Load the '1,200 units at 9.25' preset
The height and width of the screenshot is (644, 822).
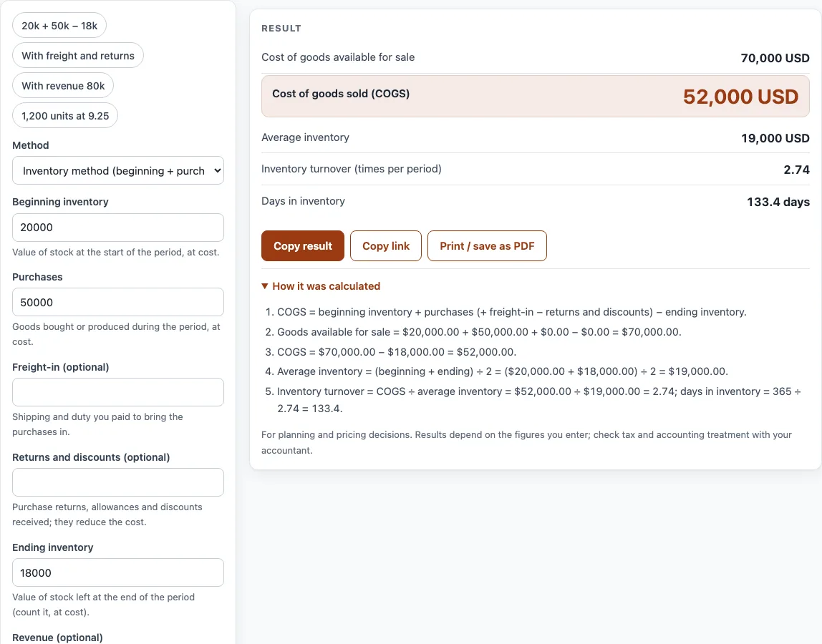65,116
